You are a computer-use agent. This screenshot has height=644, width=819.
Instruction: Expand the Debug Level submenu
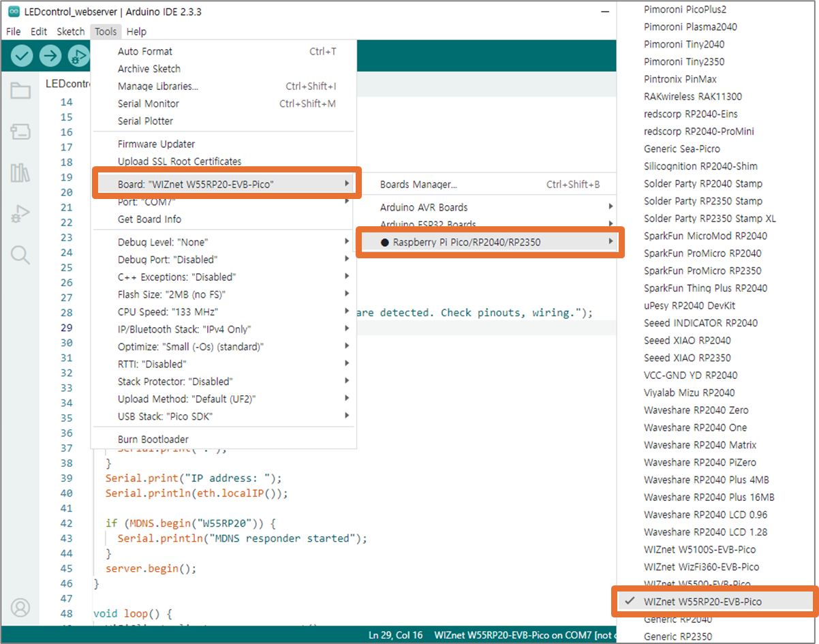223,242
